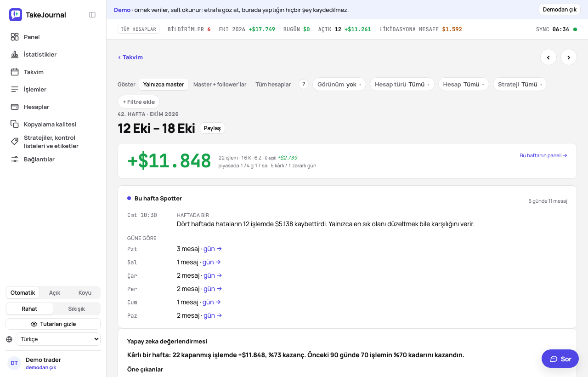Click the Hesaplar card icon
588x377 pixels.
point(15,107)
